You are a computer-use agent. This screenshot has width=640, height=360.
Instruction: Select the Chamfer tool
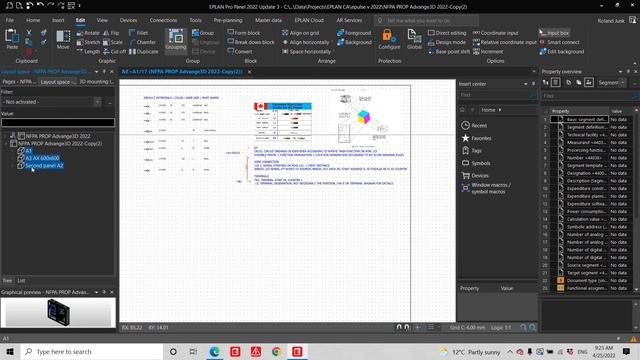click(x=142, y=42)
